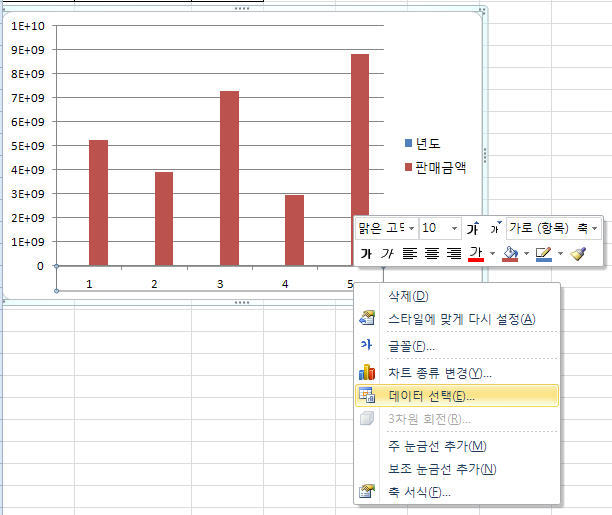
Task: Click the select data table icon
Action: coord(367,395)
